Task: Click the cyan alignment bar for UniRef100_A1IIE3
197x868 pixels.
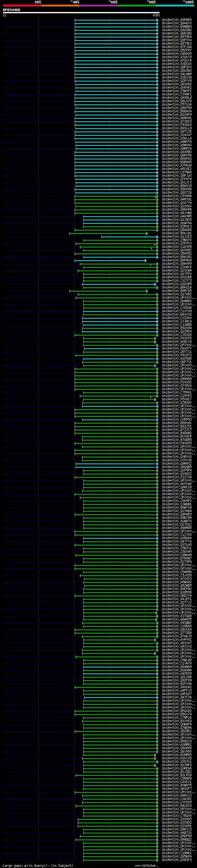Action: (130, 236)
